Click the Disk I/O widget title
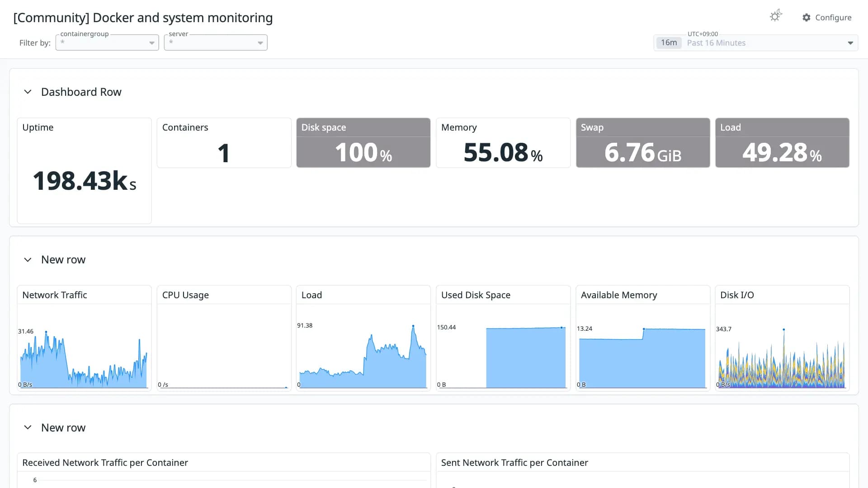This screenshot has width=868, height=488. pos(737,295)
